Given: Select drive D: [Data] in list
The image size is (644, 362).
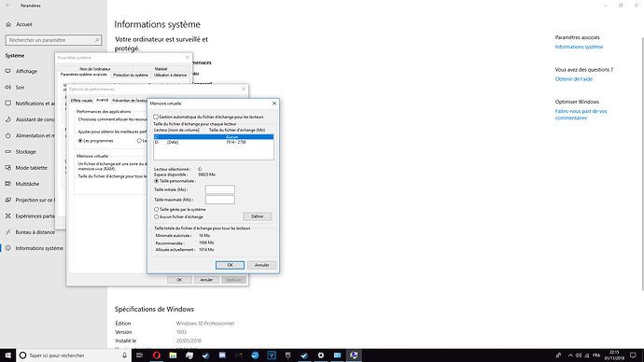Looking at the screenshot, I should (214, 142).
